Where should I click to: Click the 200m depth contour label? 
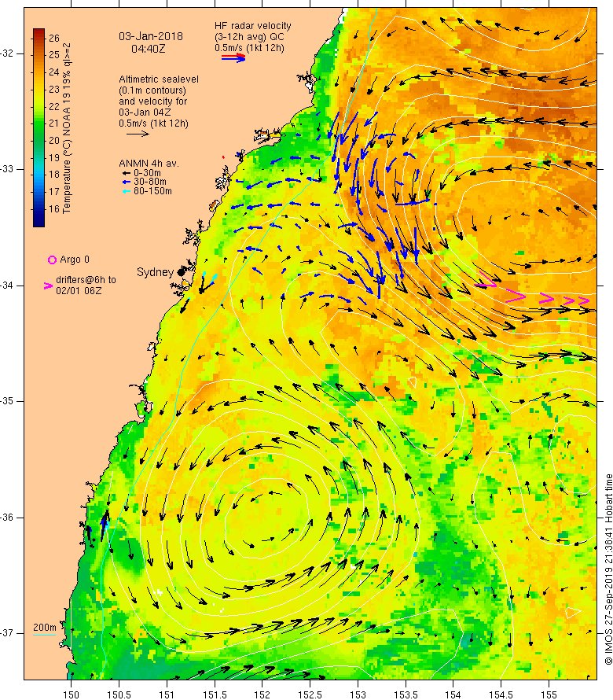click(45, 627)
